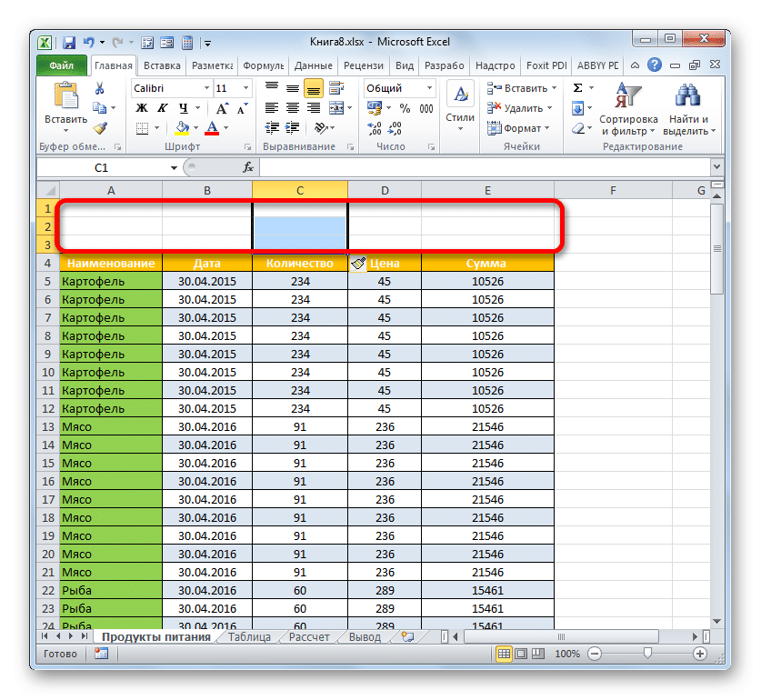The image size is (761, 700).
Task: Open the Вставка ribbon tab
Action: [163, 66]
